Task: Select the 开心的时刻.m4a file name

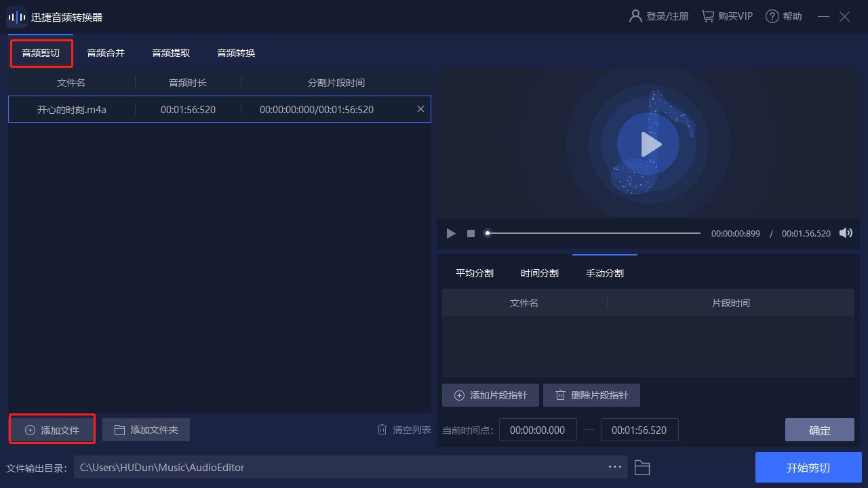Action: point(71,109)
